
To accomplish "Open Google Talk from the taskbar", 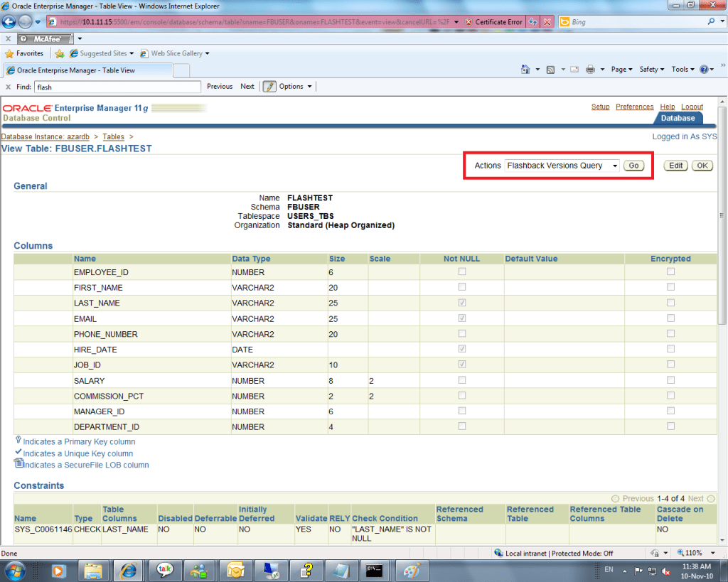I will (165, 569).
